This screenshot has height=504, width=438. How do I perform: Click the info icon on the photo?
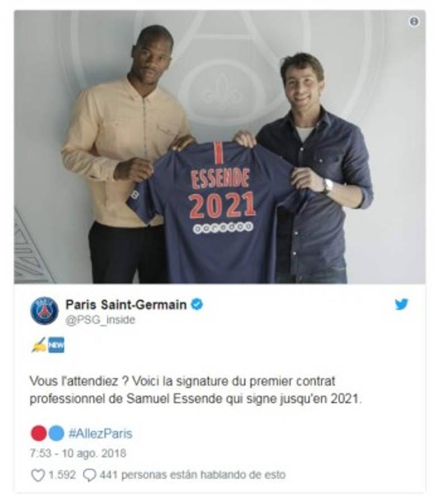(x=414, y=21)
